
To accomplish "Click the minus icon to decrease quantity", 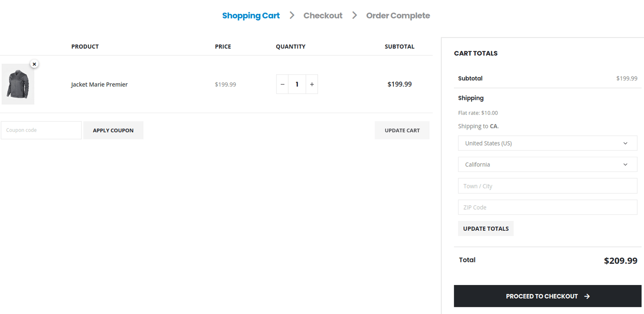I will (x=283, y=84).
